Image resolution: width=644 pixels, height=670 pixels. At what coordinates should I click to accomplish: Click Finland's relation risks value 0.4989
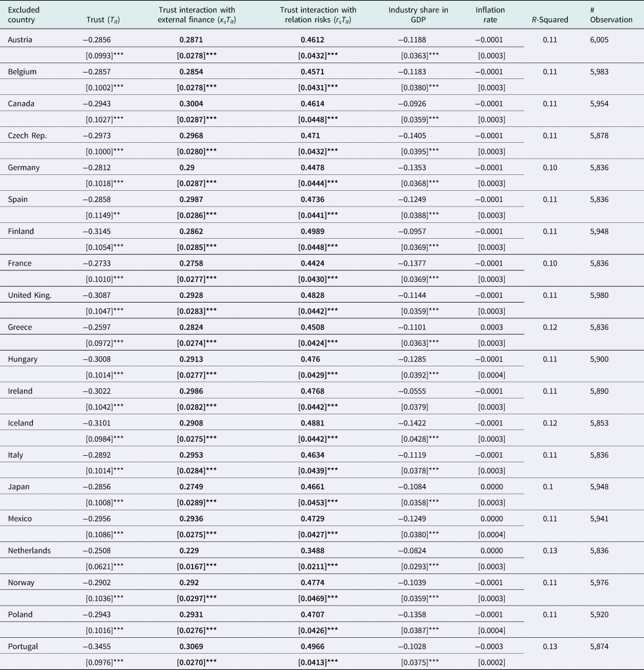coord(312,231)
